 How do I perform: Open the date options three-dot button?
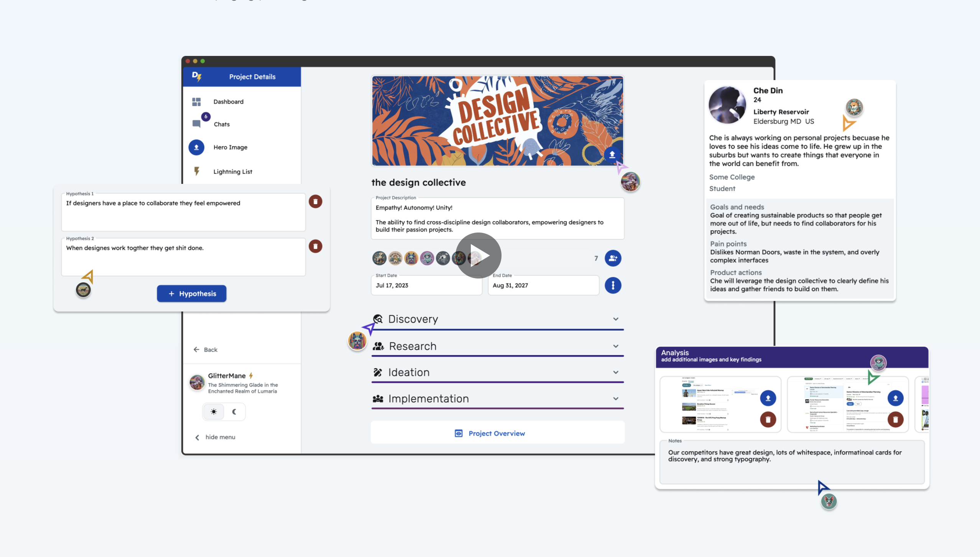click(x=613, y=285)
